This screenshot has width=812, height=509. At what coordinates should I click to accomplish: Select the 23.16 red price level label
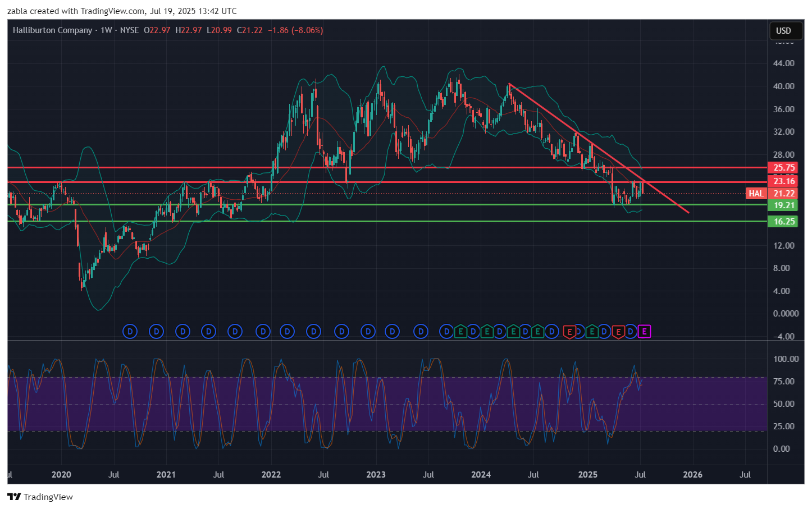point(784,181)
